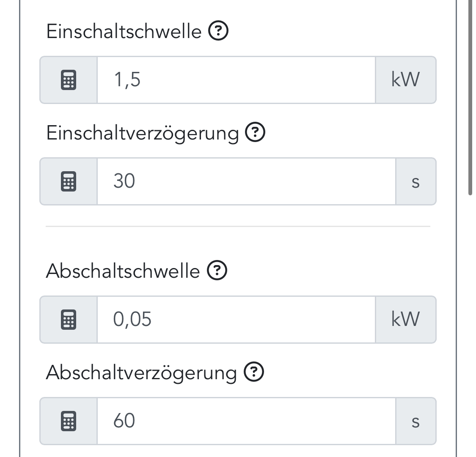Screen dimensions: 476x457
Task: Focus the Einschaltschwelle input showing 1,5
Action: (x=236, y=80)
